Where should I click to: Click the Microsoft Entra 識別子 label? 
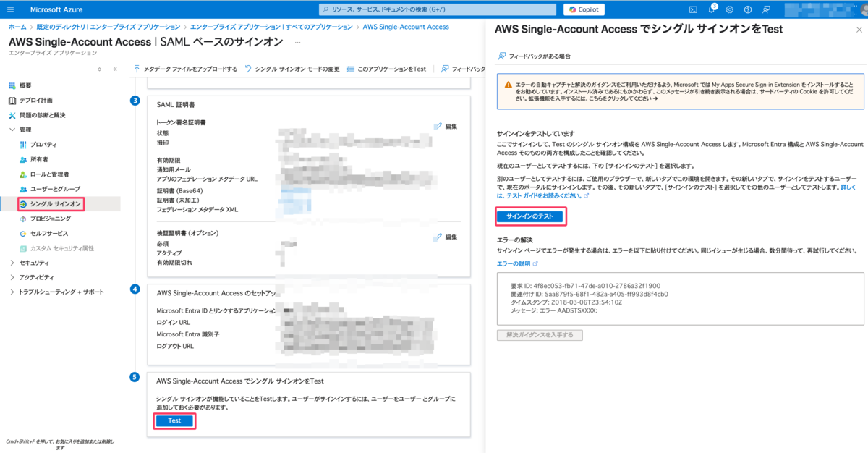190,334
